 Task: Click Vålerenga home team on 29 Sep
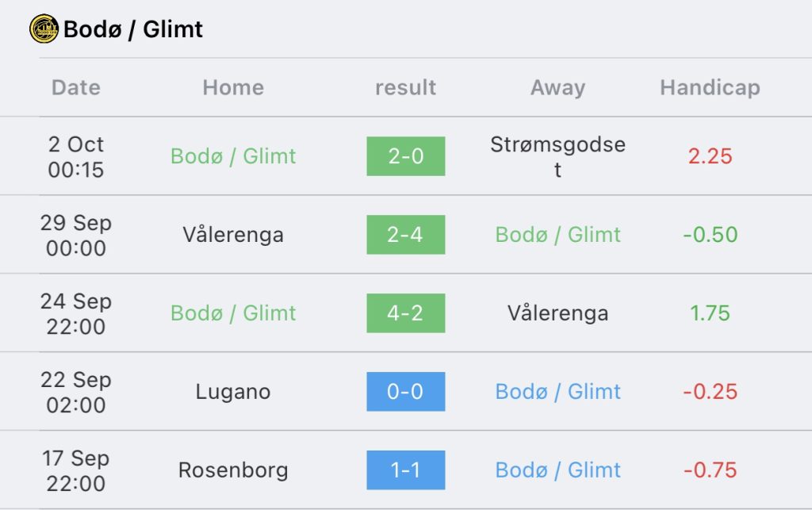point(233,235)
